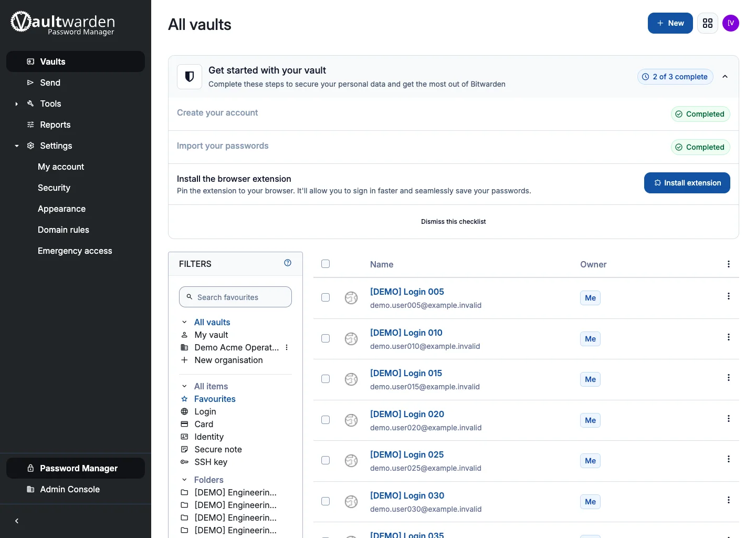Filter by Card type

(x=204, y=424)
